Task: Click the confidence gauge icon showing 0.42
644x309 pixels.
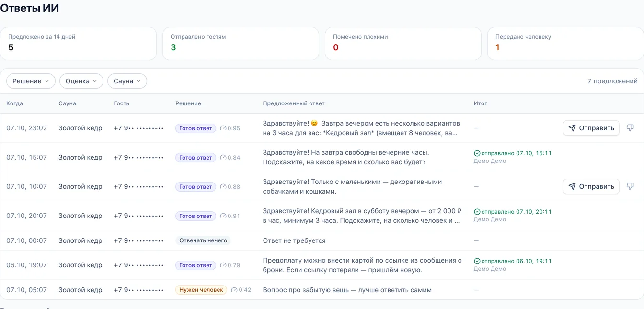Action: [x=234, y=290]
